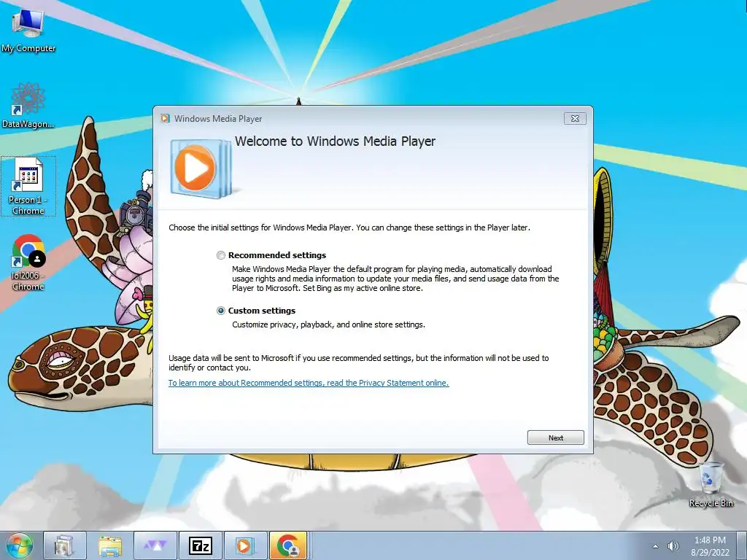Open the Privacy Statement online link
The height and width of the screenshot is (560, 747).
[309, 383]
